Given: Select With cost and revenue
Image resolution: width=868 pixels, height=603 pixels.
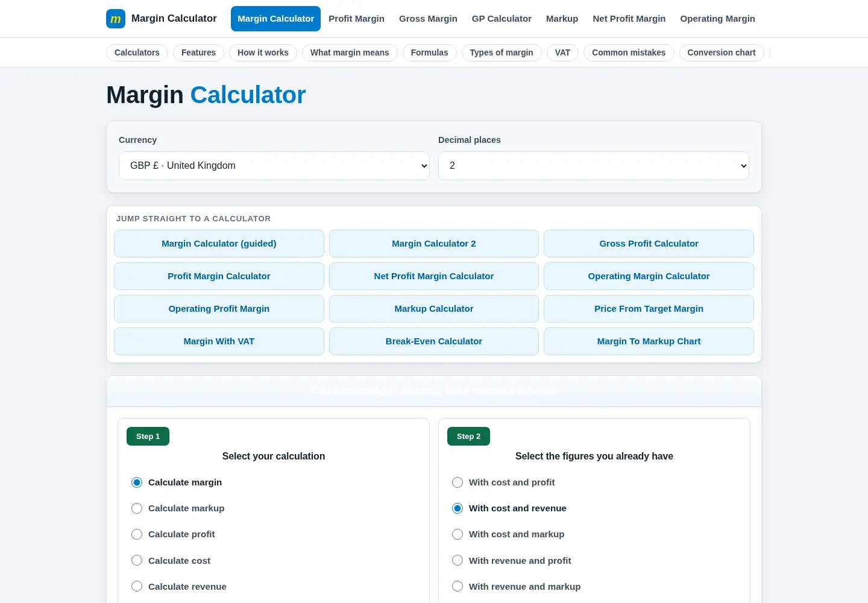Looking at the screenshot, I should (458, 508).
